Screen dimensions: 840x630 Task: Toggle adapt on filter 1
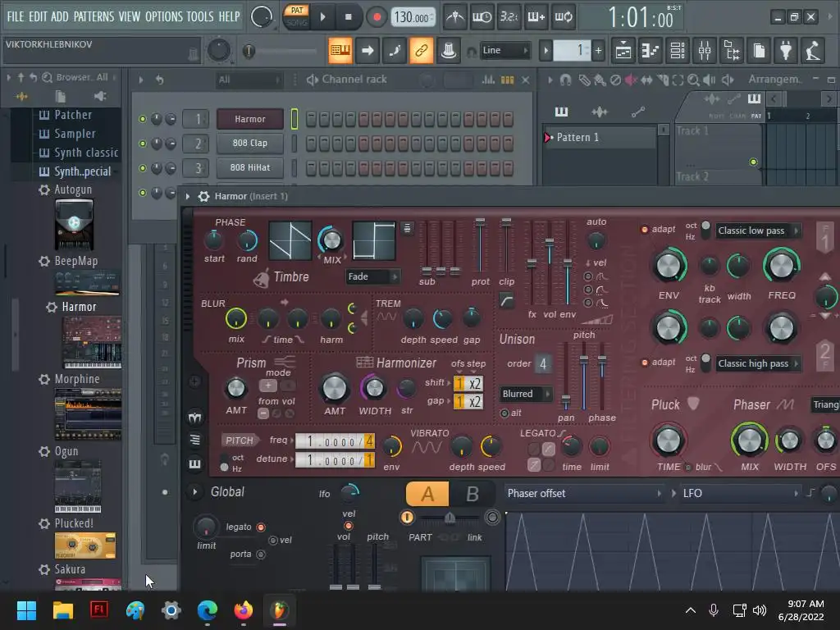click(645, 230)
